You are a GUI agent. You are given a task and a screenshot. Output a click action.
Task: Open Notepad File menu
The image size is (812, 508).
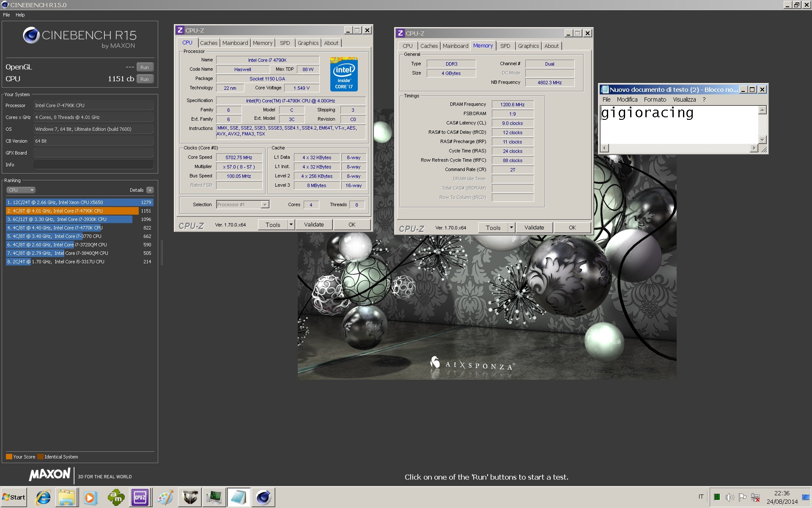606,99
